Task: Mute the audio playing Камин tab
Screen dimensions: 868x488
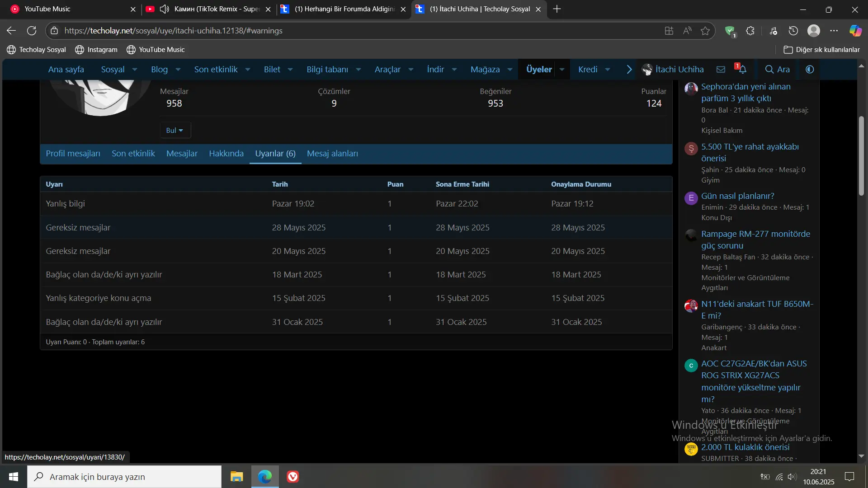Action: pyautogui.click(x=165, y=9)
